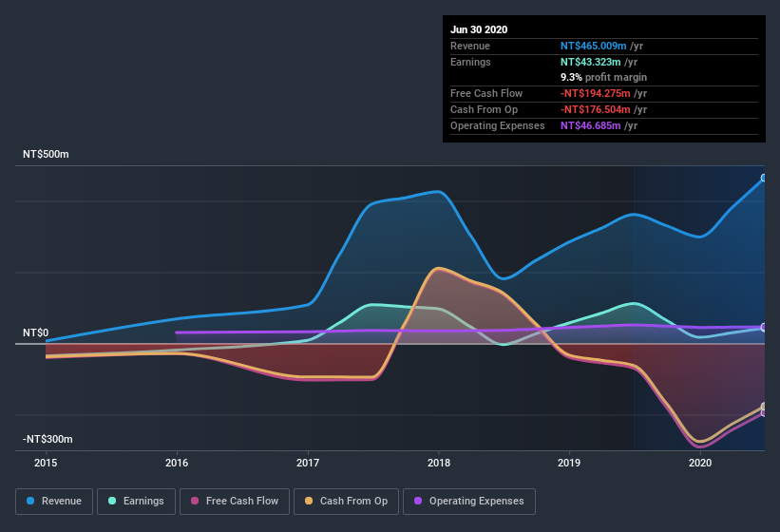Toggle Operating Expenses legend item
Image resolution: width=780 pixels, height=532 pixels.
point(469,502)
